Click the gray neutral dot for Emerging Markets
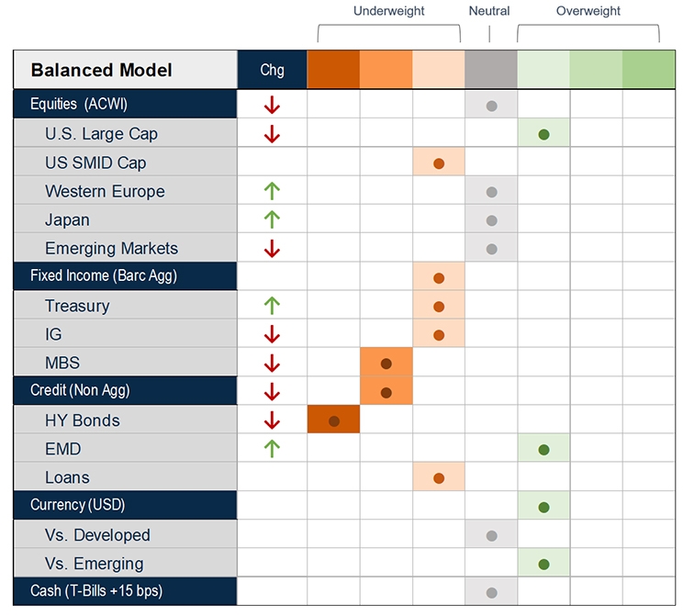This screenshot has height=616, width=683. 491,249
